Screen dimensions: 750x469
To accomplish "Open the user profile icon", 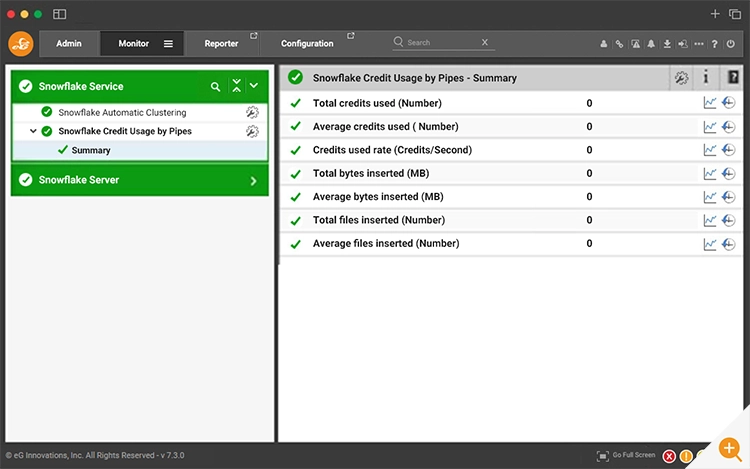I will click(604, 44).
